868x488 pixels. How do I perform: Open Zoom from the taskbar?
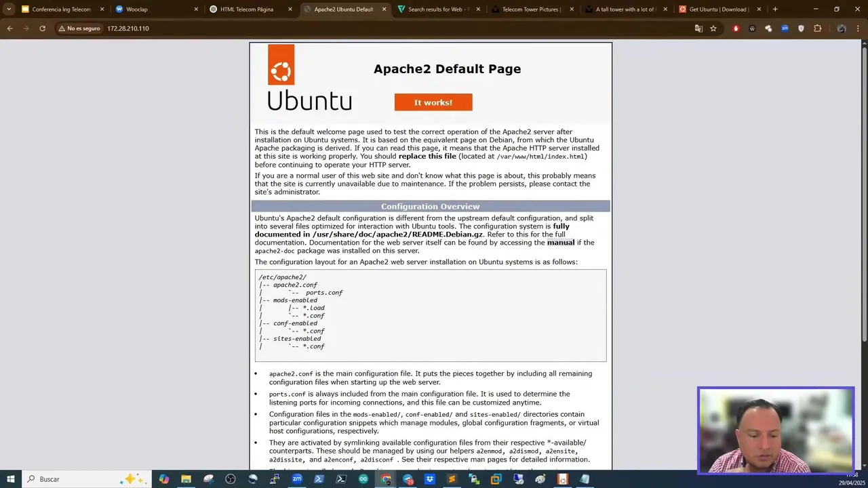pyautogui.click(x=297, y=479)
